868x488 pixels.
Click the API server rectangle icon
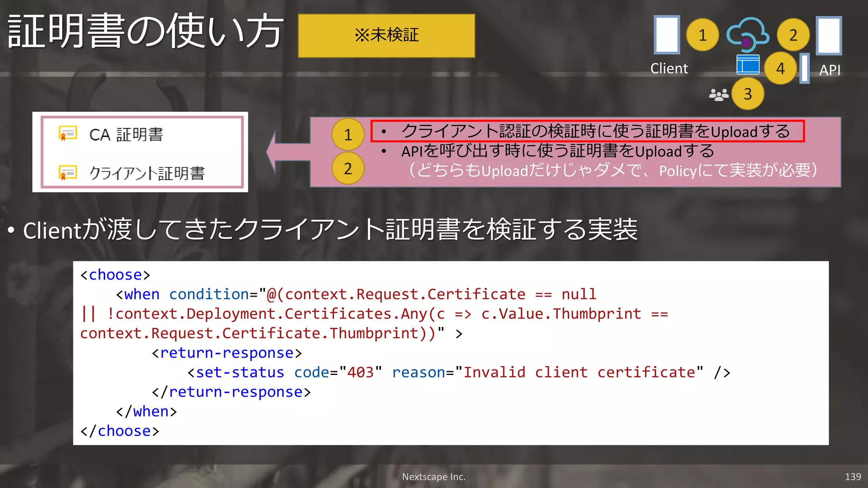[829, 36]
